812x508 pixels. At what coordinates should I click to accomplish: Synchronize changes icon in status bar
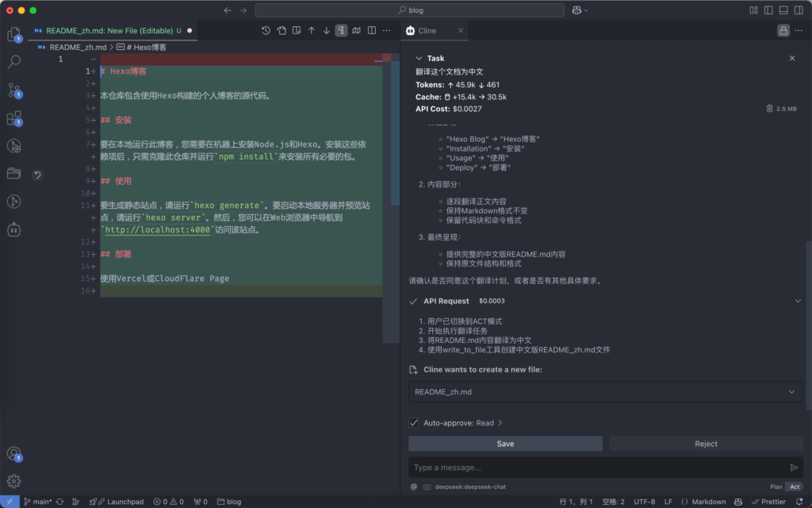click(60, 502)
